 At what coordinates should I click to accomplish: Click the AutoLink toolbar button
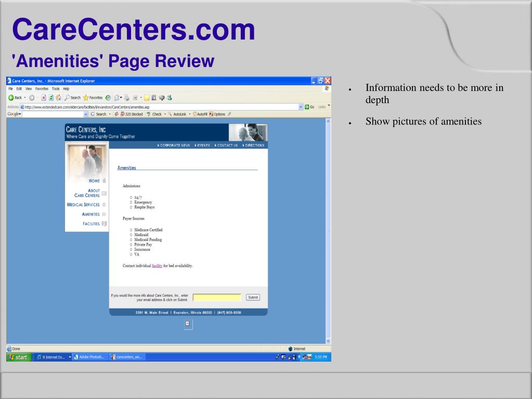177,114
